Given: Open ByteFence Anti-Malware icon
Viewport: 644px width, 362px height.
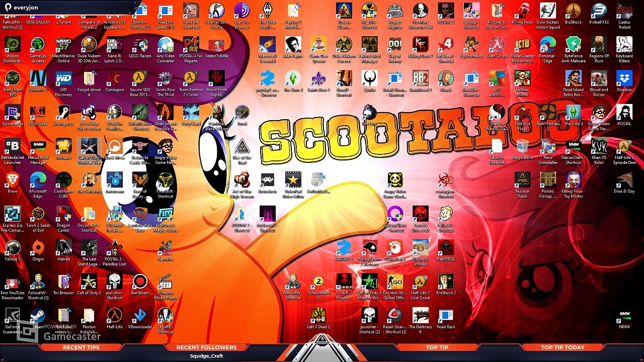Looking at the screenshot, I should click(x=574, y=49).
